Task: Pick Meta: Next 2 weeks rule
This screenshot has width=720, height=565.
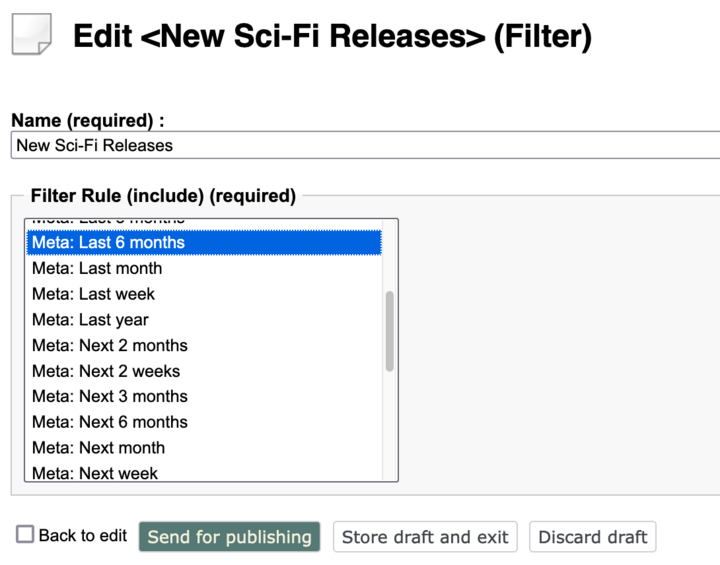Action: click(x=204, y=371)
